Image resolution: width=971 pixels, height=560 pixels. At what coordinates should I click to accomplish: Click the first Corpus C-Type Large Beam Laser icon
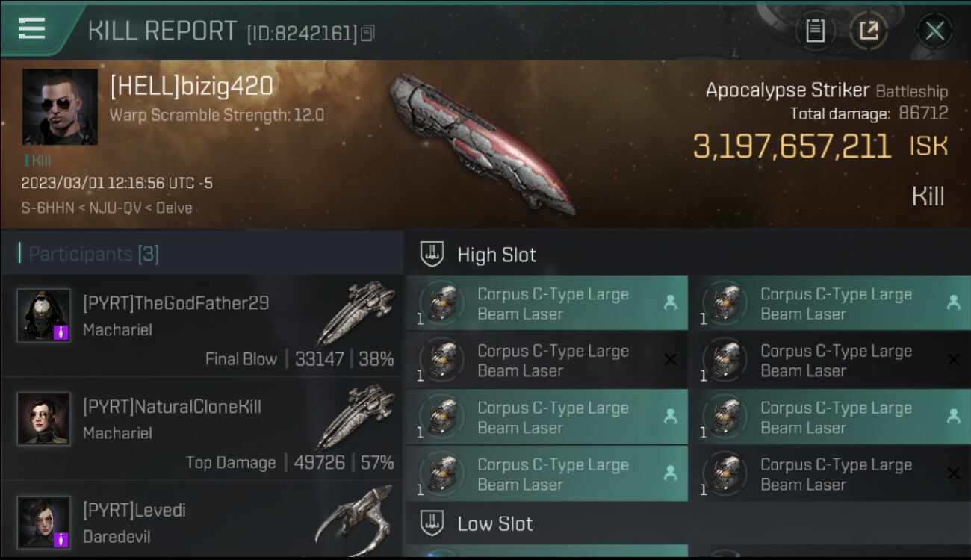[x=442, y=303]
